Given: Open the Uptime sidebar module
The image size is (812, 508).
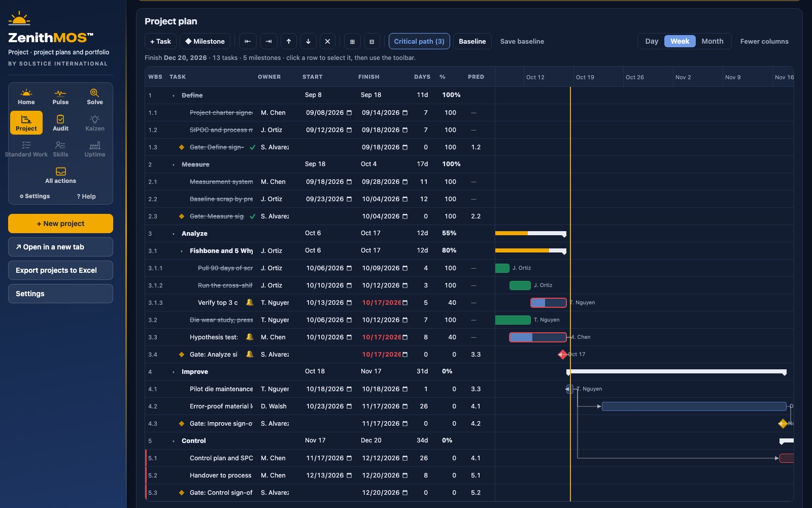Looking at the screenshot, I should point(95,149).
